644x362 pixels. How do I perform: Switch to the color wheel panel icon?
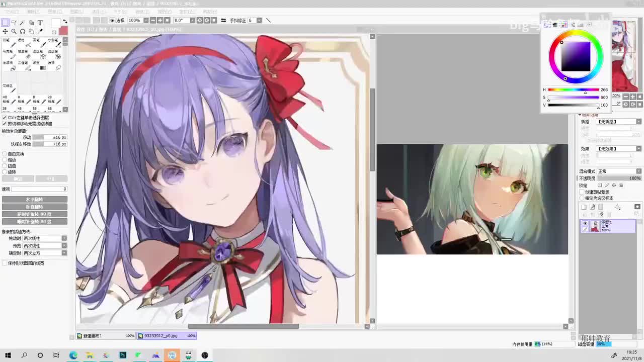[548, 25]
